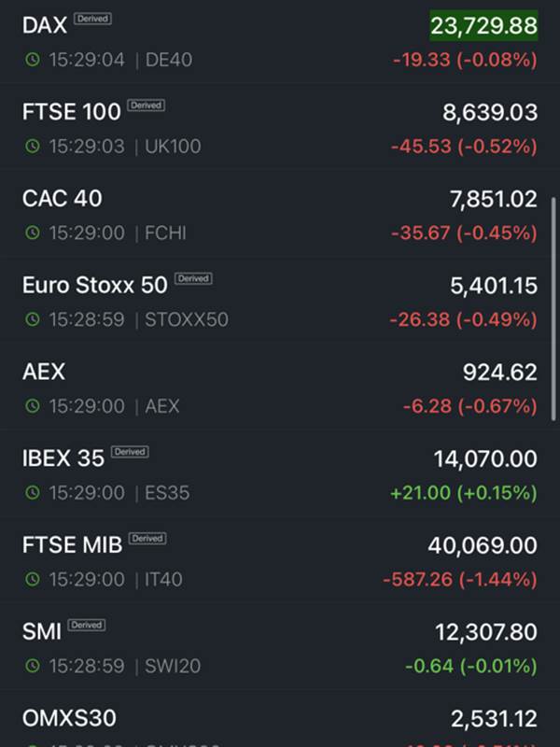Click the SMI ticker symbol SWI20
Viewport: 560px width, 747px height.
173,666
